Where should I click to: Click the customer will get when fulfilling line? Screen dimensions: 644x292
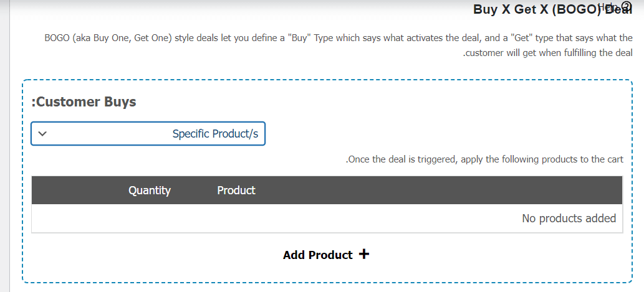pos(547,53)
